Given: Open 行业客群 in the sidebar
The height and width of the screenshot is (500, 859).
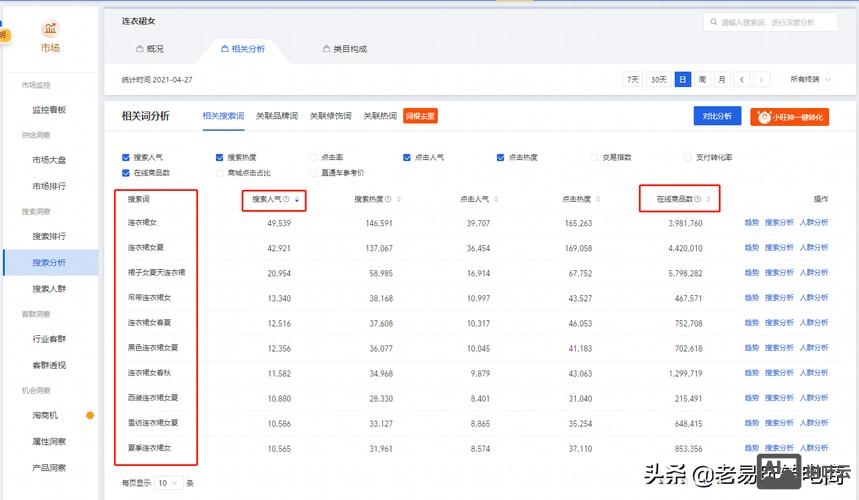Looking at the screenshot, I should [49, 339].
